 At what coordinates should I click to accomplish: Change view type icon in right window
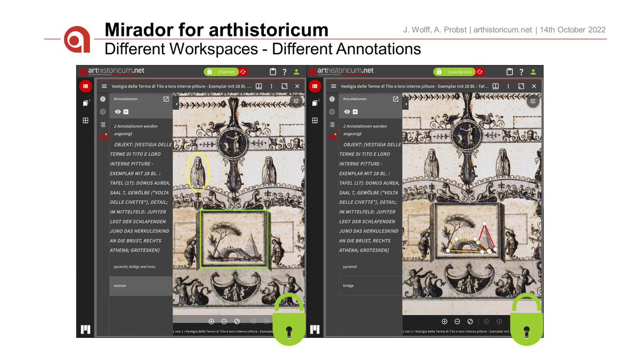(x=496, y=86)
